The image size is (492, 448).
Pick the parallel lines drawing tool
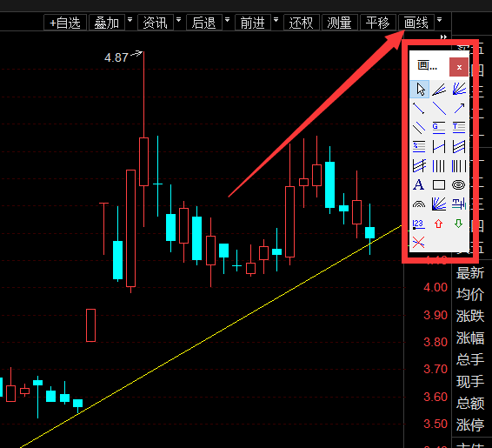coord(419,127)
